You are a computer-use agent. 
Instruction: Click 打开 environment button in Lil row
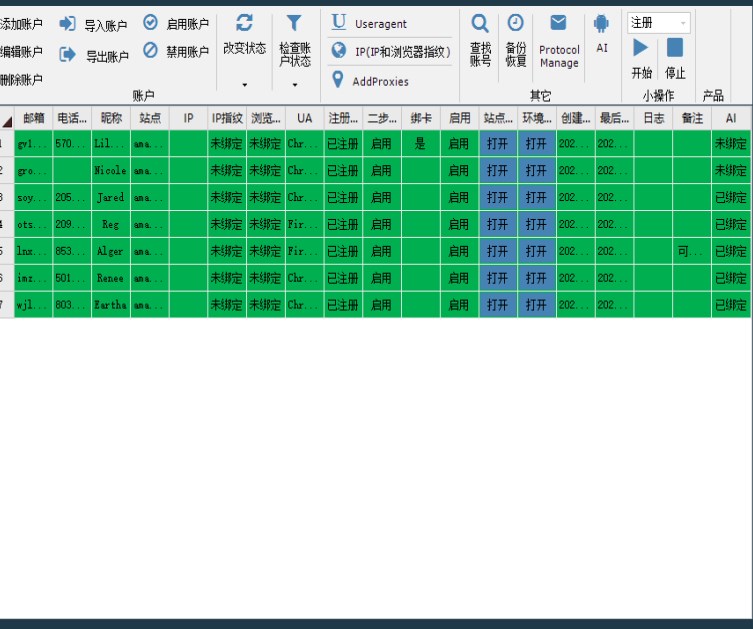point(537,144)
